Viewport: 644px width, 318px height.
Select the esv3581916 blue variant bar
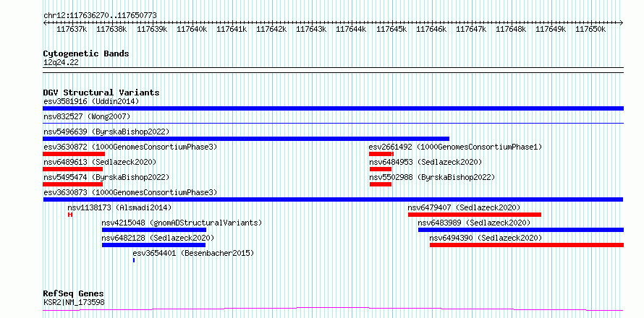333,108
